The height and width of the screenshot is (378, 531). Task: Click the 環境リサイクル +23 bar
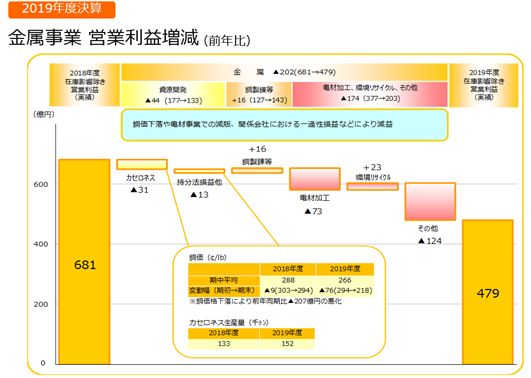click(373, 186)
